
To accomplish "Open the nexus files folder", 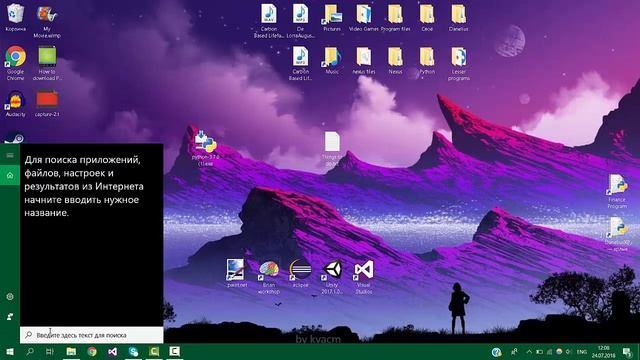I will tap(363, 60).
